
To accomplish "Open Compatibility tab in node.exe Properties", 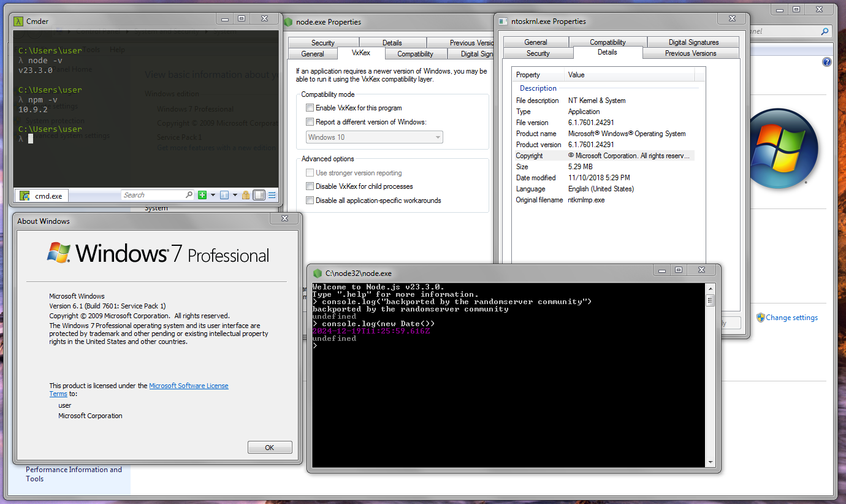I will coord(415,54).
